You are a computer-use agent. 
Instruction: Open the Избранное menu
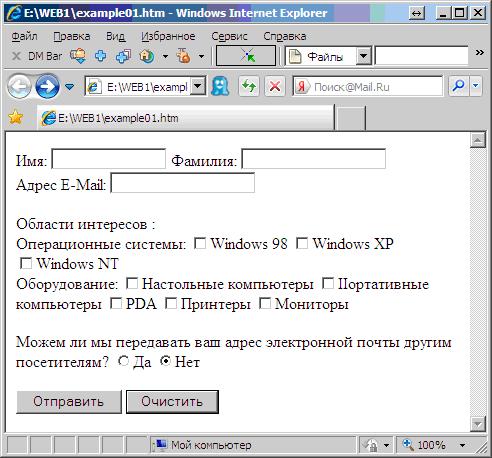click(x=168, y=36)
